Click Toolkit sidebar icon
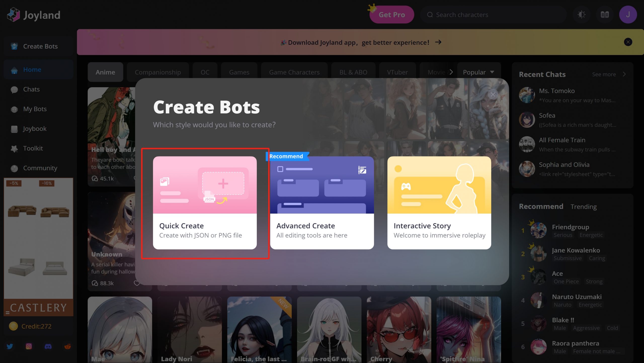Image resolution: width=644 pixels, height=363 pixels. [x=14, y=148]
